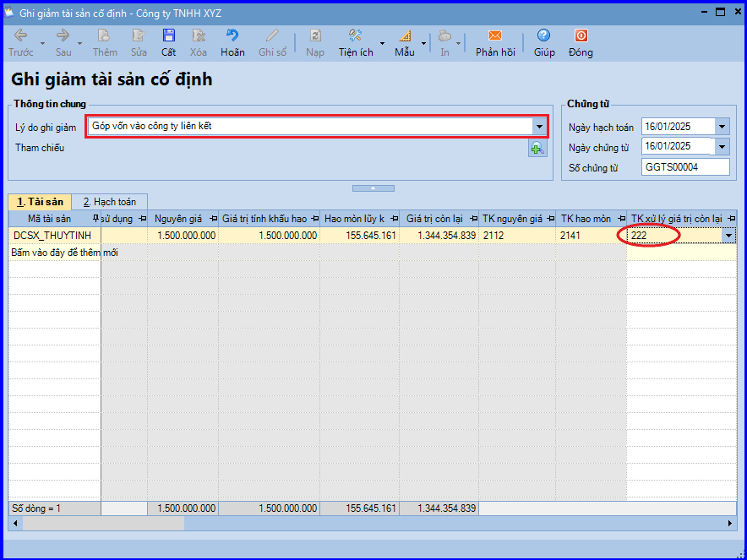Open TK xử lý giá trị còn lại dropdown
This screenshot has height=560, width=747.
pos(729,236)
